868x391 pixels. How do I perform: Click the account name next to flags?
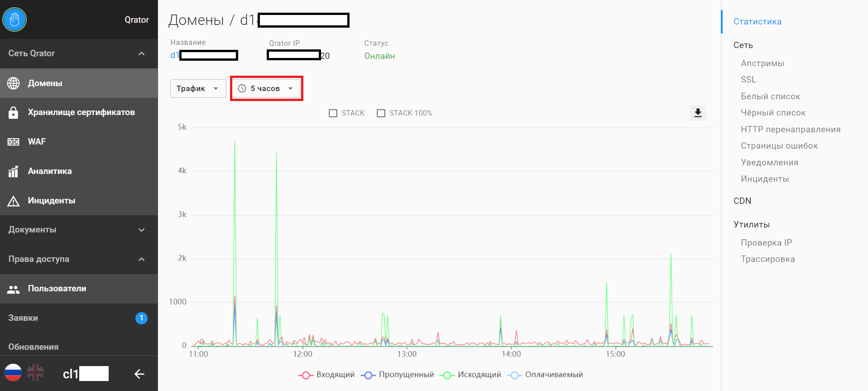[x=86, y=374]
